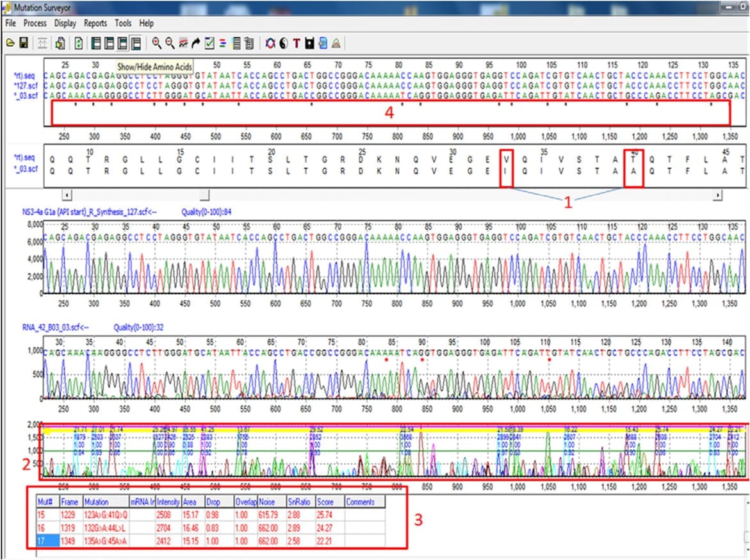The image size is (750, 560).
Task: Click the save floppy disk icon
Action: (x=23, y=43)
